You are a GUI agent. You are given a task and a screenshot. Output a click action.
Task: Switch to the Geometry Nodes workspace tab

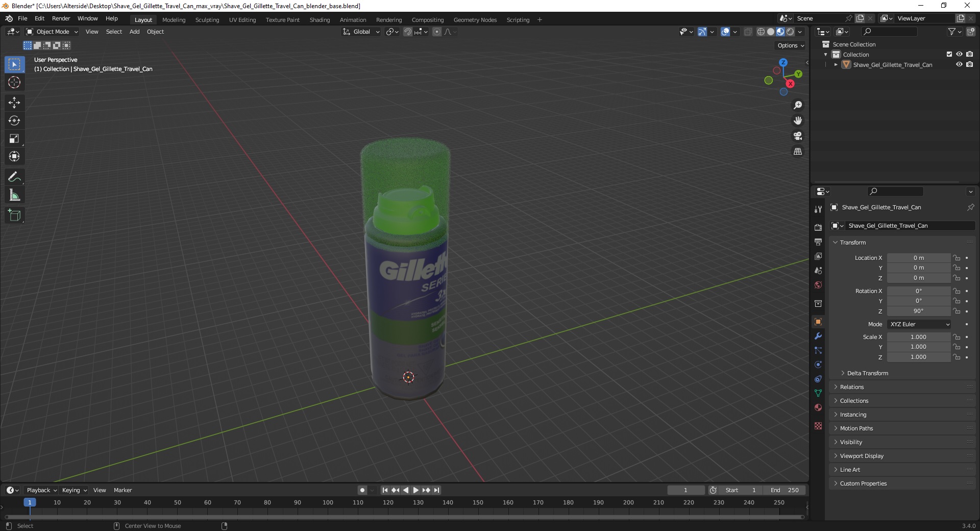tap(475, 20)
